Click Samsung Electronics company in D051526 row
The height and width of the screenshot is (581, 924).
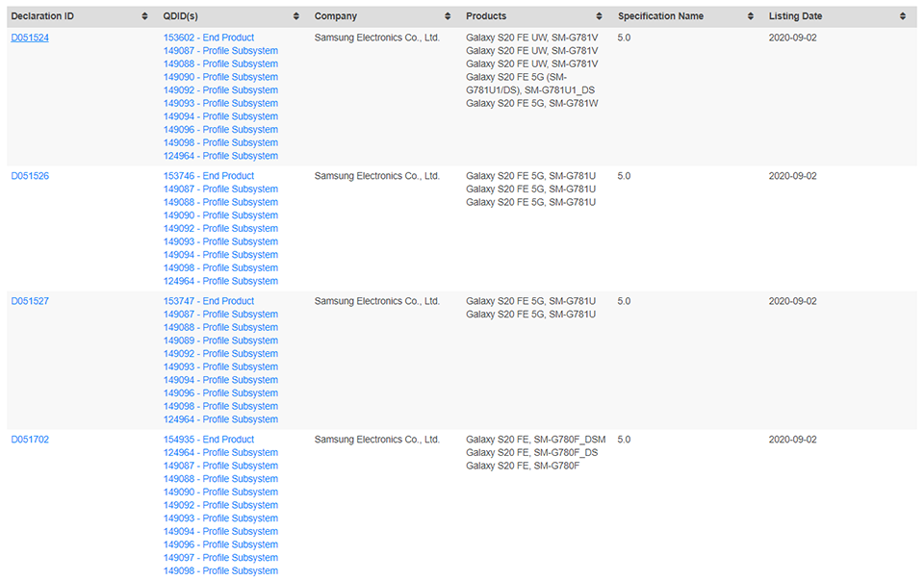pyautogui.click(x=377, y=176)
